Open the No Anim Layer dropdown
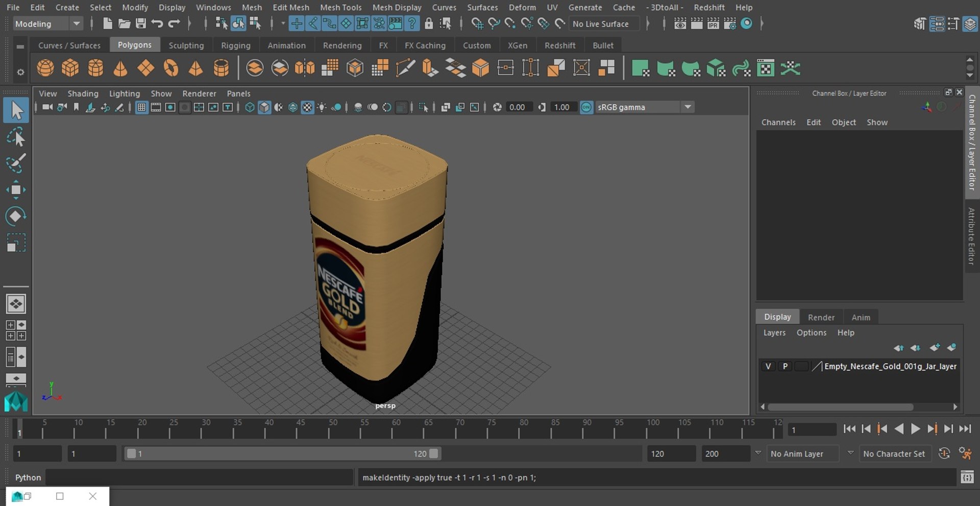The image size is (980, 506). [x=803, y=453]
